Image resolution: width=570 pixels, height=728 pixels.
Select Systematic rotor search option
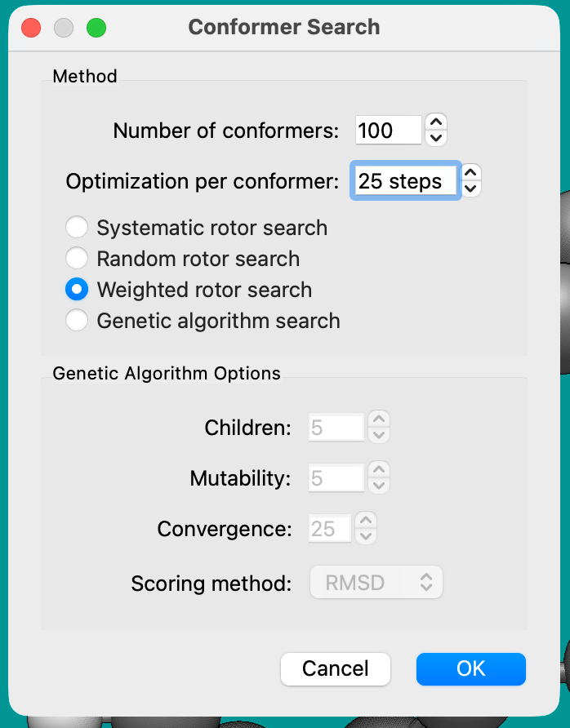click(77, 228)
